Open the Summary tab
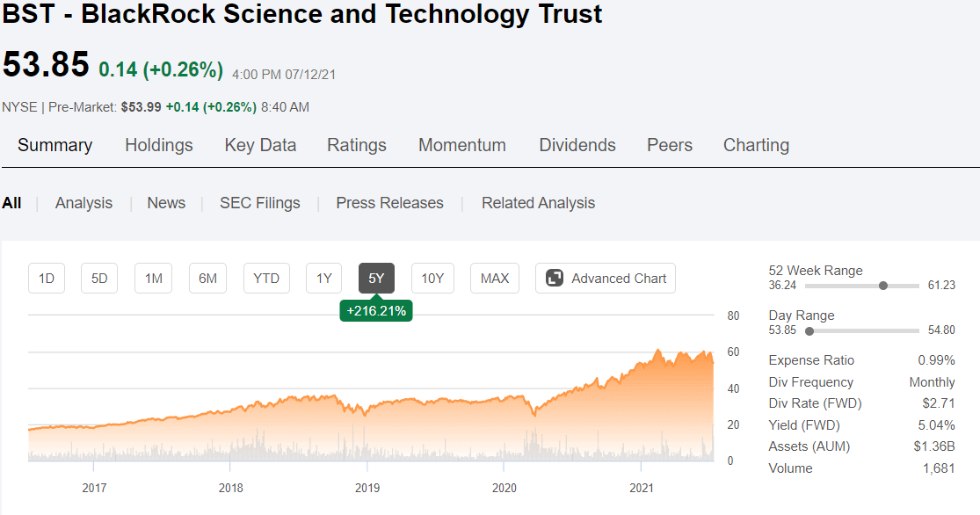980x515 pixels. tap(55, 145)
